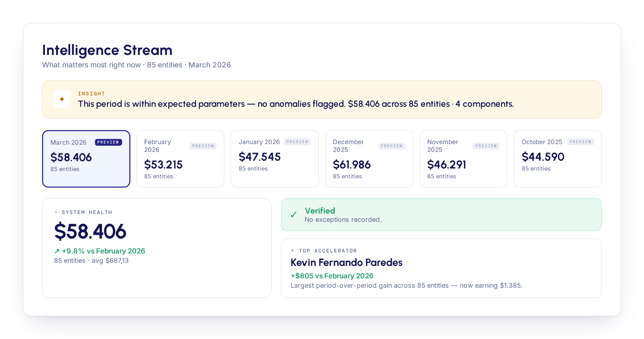This screenshot has width=644, height=339.
Task: Click the green upward trend arrow
Action: point(57,251)
